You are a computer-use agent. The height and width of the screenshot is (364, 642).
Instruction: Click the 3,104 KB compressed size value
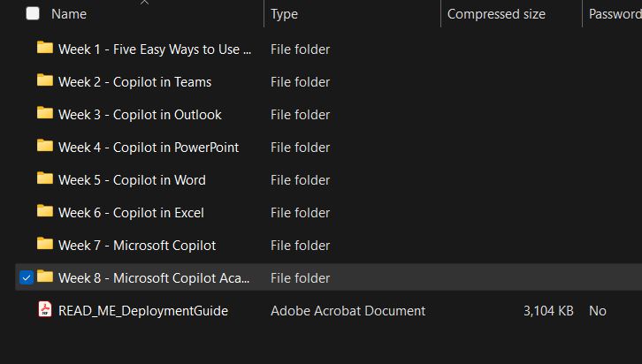tap(548, 311)
